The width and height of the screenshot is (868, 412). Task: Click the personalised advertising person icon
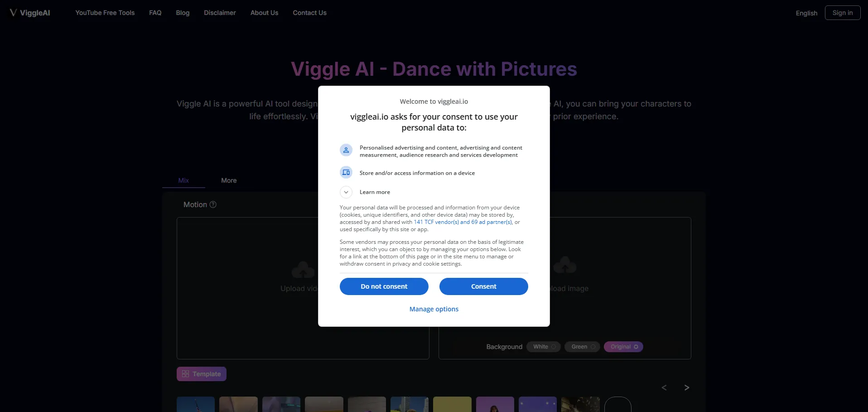(x=346, y=150)
